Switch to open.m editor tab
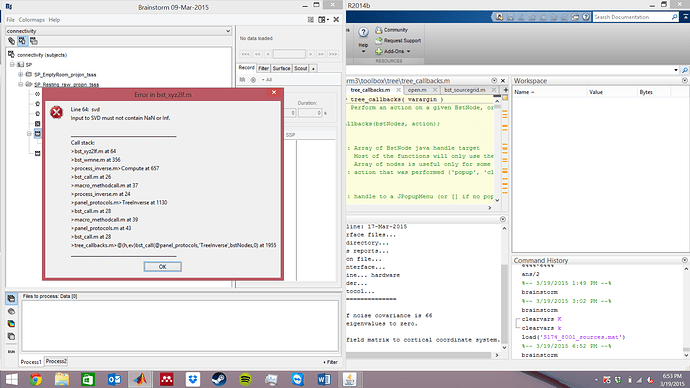This screenshot has width=690, height=388. pyautogui.click(x=417, y=90)
